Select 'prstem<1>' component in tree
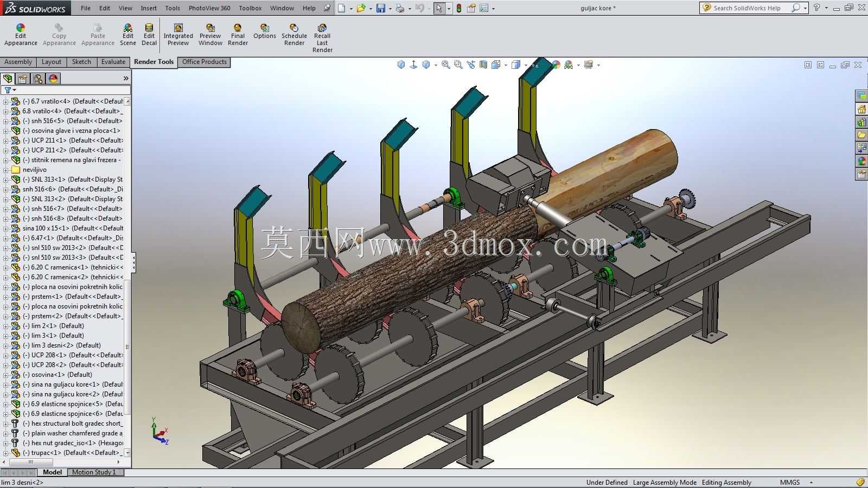 pos(72,297)
